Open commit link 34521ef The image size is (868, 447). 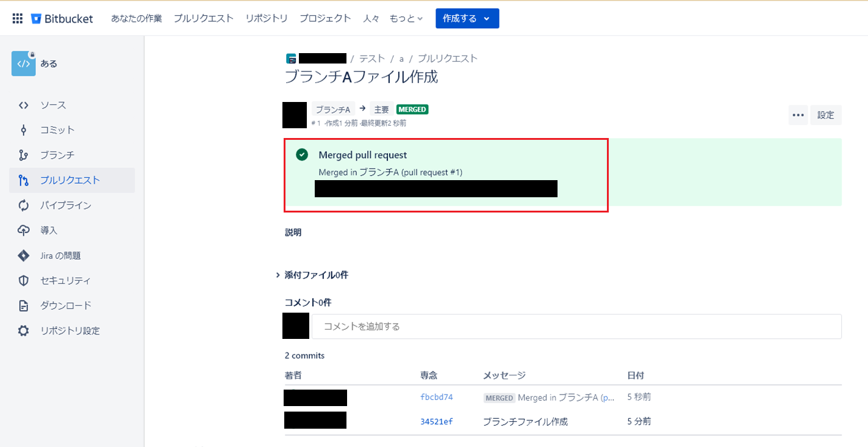pyautogui.click(x=437, y=421)
